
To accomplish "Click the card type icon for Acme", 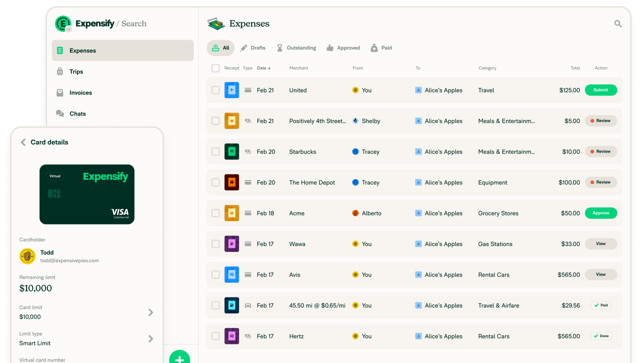I will click(248, 213).
